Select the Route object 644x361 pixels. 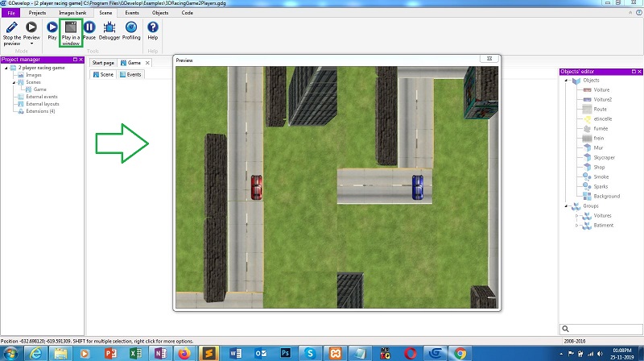[x=600, y=110]
